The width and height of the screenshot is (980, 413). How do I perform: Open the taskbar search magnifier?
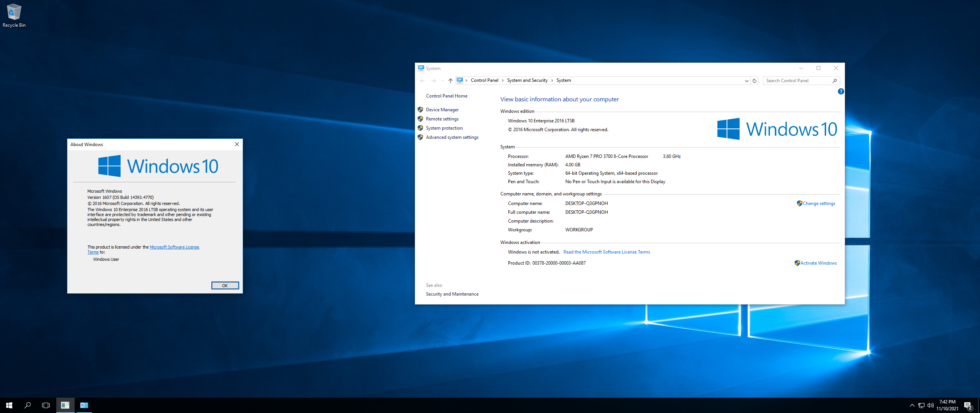tap(28, 405)
